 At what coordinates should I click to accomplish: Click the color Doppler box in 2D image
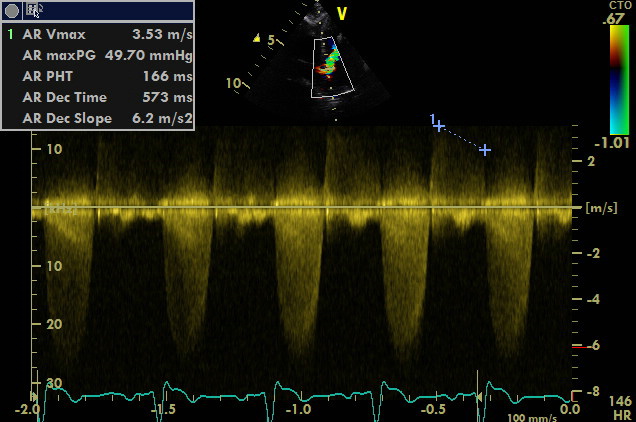pyautogui.click(x=332, y=67)
